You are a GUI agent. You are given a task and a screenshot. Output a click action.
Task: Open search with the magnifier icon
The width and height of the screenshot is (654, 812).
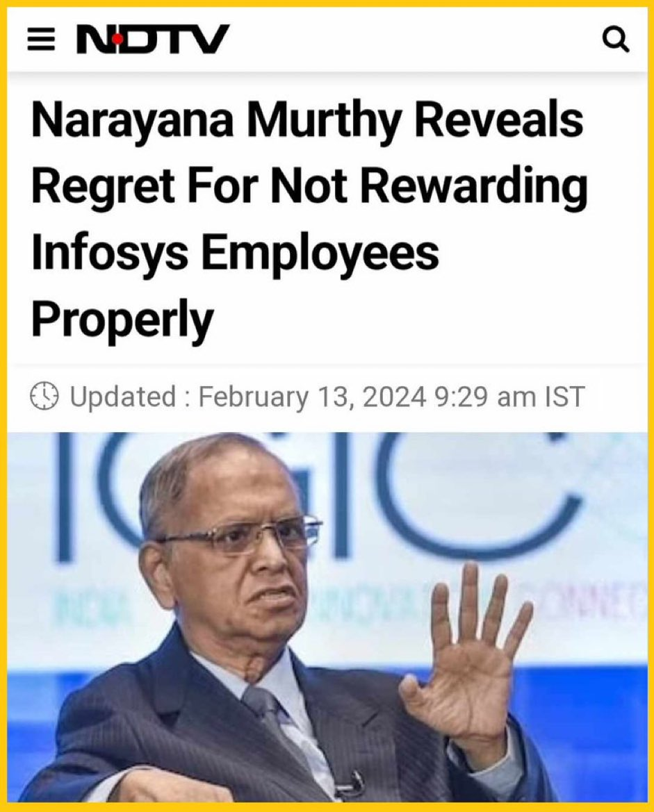(x=616, y=40)
